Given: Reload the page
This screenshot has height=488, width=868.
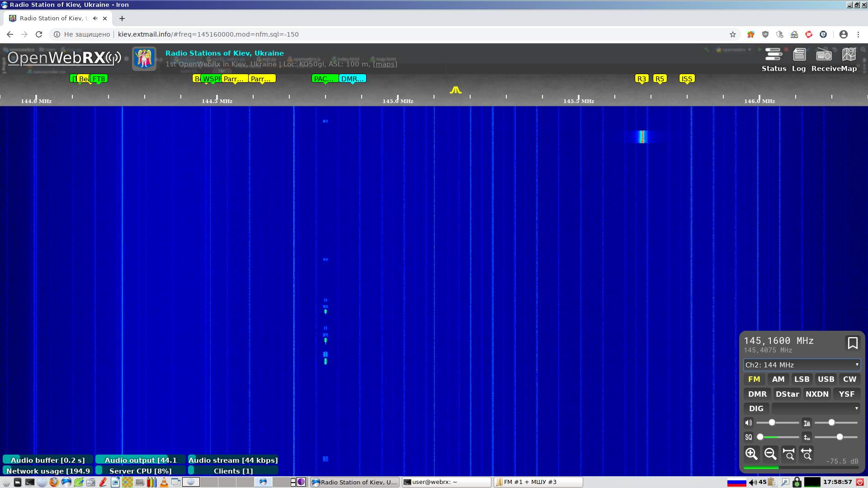Looking at the screenshot, I should click(39, 34).
